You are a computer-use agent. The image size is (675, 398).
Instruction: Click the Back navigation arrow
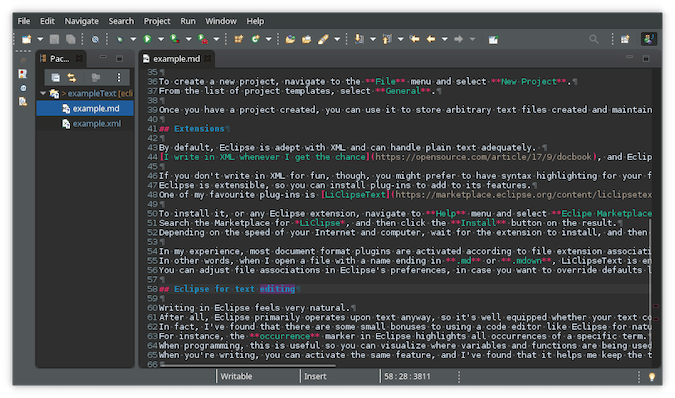(x=431, y=39)
